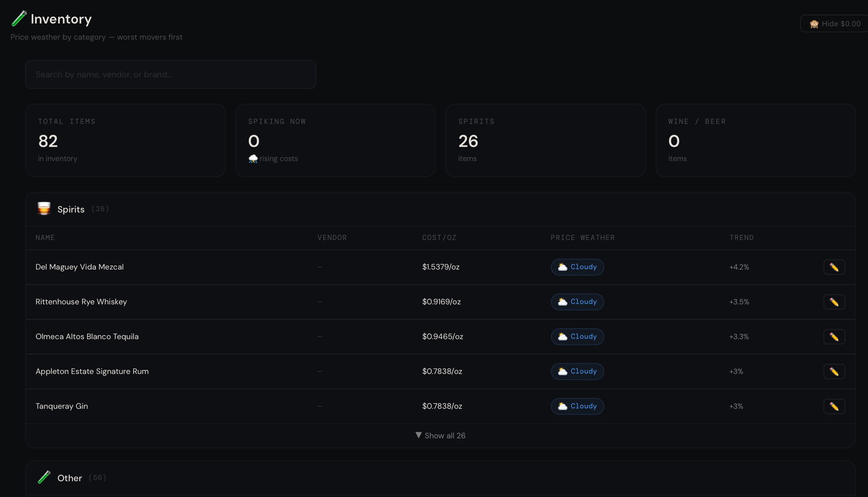This screenshot has height=497, width=868.
Task: Click the $0.9465/oz cost value
Action: click(443, 336)
